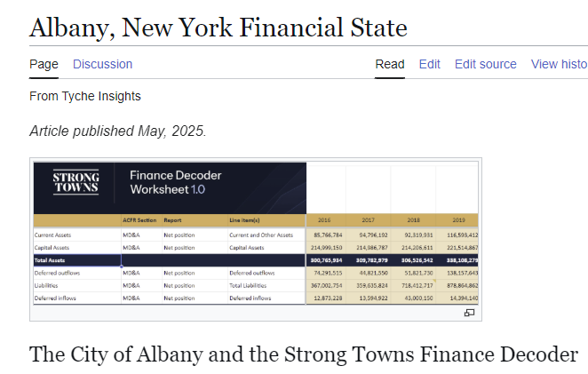Click the Line Item(s) column header
The width and height of the screenshot is (588, 374).
click(x=244, y=219)
